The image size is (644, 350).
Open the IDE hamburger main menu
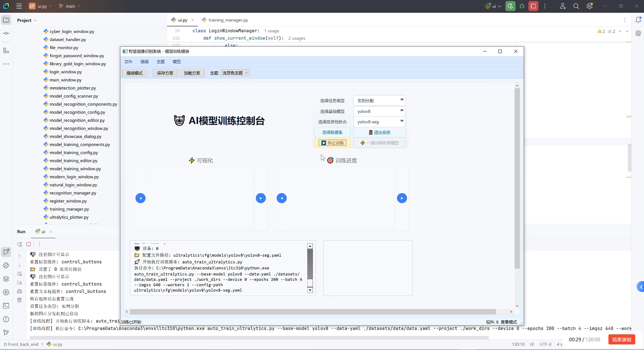tap(19, 6)
